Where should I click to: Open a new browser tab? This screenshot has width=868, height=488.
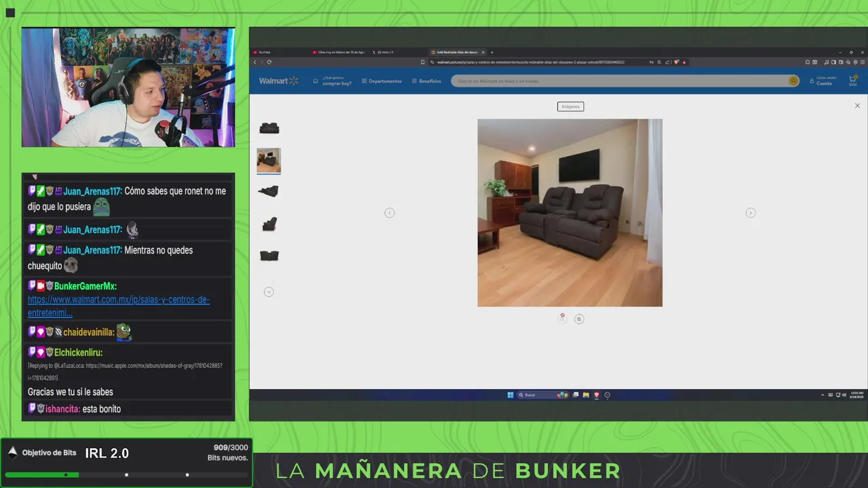pos(492,52)
